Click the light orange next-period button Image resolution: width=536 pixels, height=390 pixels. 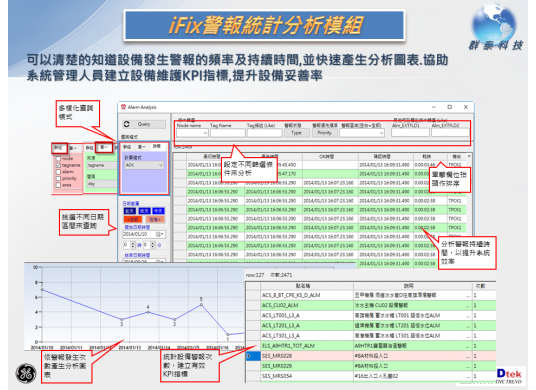click(155, 219)
